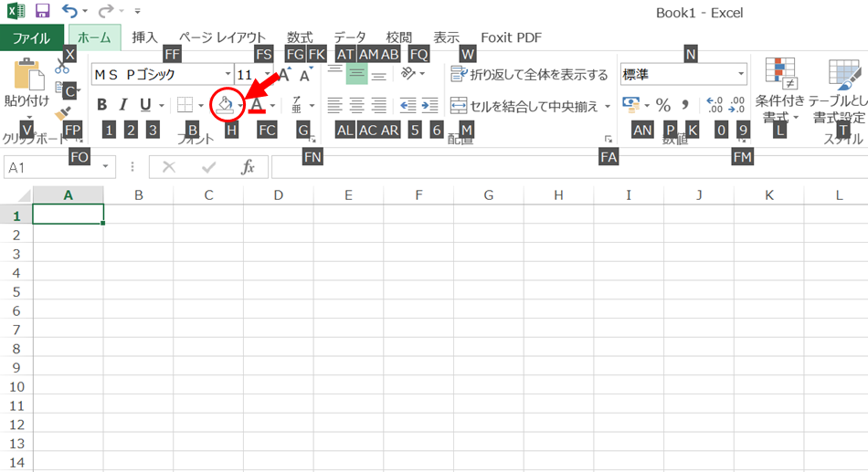
Task: Click inside the formula bar input
Action: (569, 167)
